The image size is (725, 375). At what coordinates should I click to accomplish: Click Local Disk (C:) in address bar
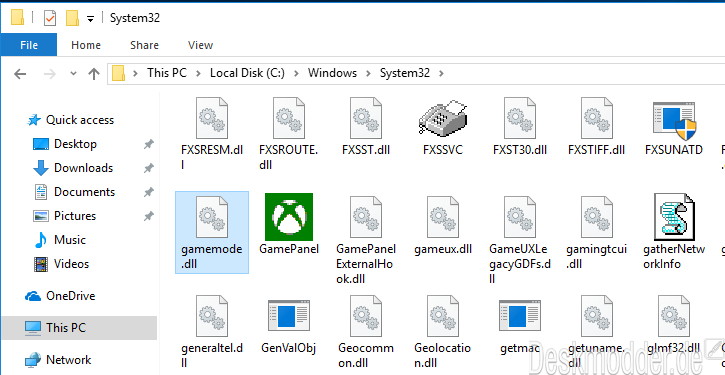(x=247, y=73)
